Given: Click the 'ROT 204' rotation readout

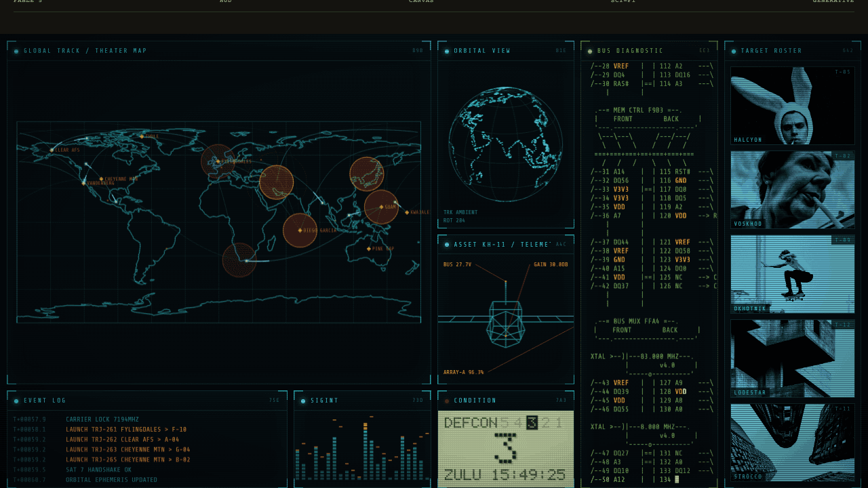Looking at the screenshot, I should click(454, 220).
